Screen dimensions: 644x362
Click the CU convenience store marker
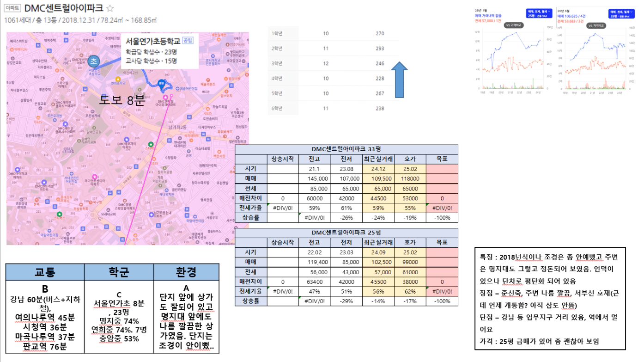click(x=57, y=70)
